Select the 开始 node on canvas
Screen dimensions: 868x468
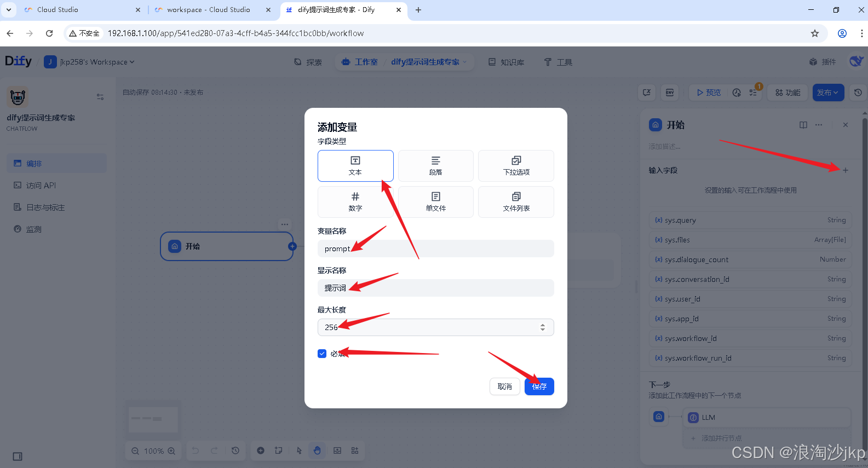point(227,246)
